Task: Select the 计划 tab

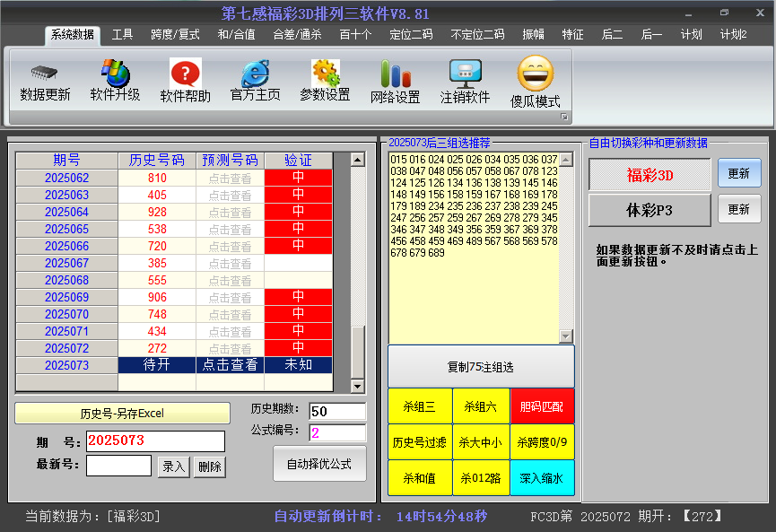Action: click(692, 35)
